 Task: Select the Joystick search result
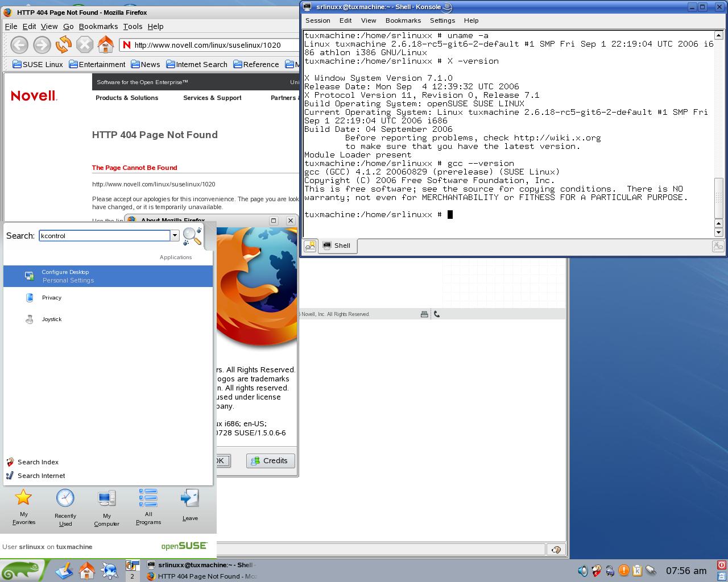(x=108, y=319)
